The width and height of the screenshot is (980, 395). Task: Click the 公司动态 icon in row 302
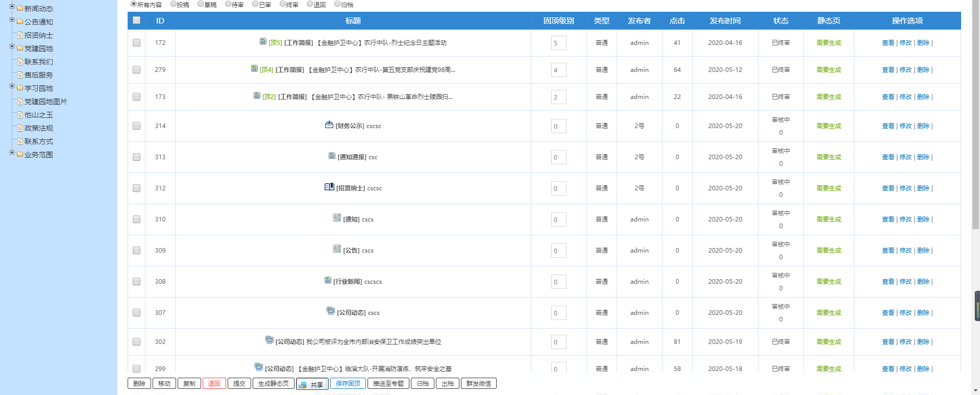click(269, 340)
